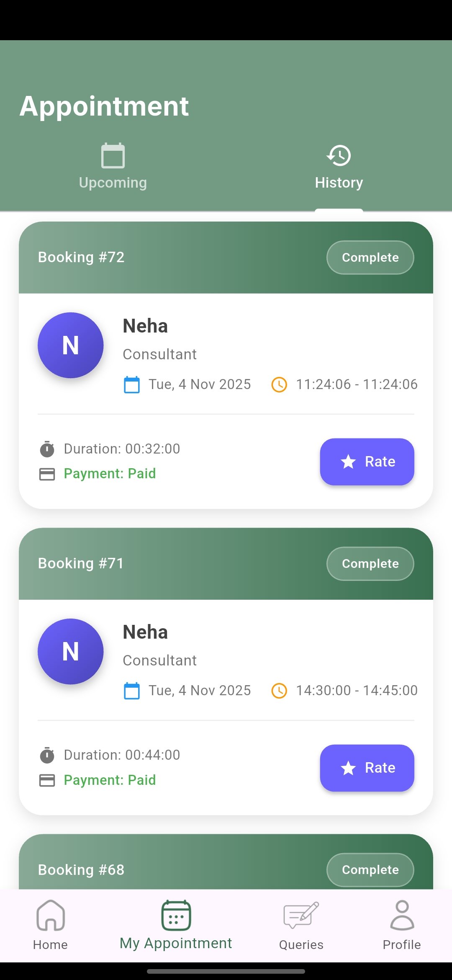Select the Neha name in Booking #71

tap(145, 632)
